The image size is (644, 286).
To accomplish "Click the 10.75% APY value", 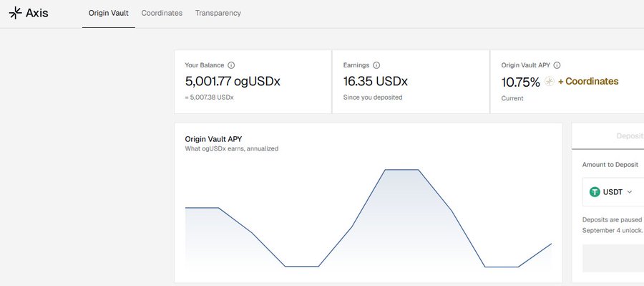I will point(520,82).
